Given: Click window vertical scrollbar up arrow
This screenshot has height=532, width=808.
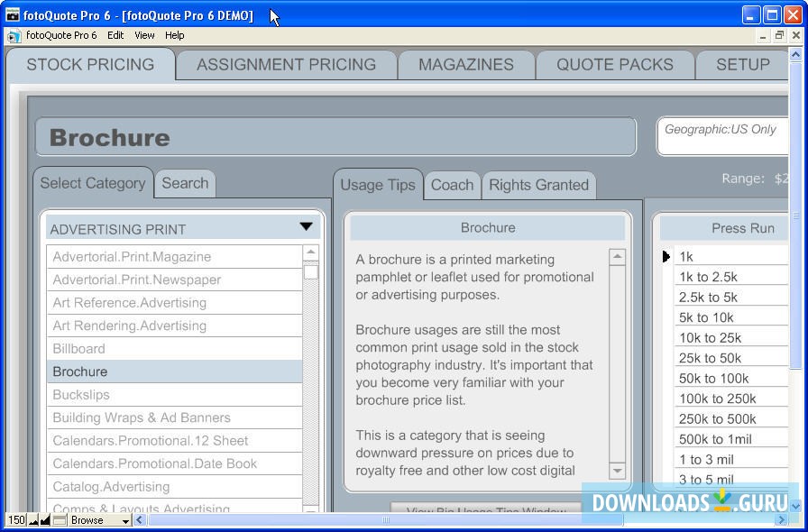Looking at the screenshot, I should click(x=796, y=54).
